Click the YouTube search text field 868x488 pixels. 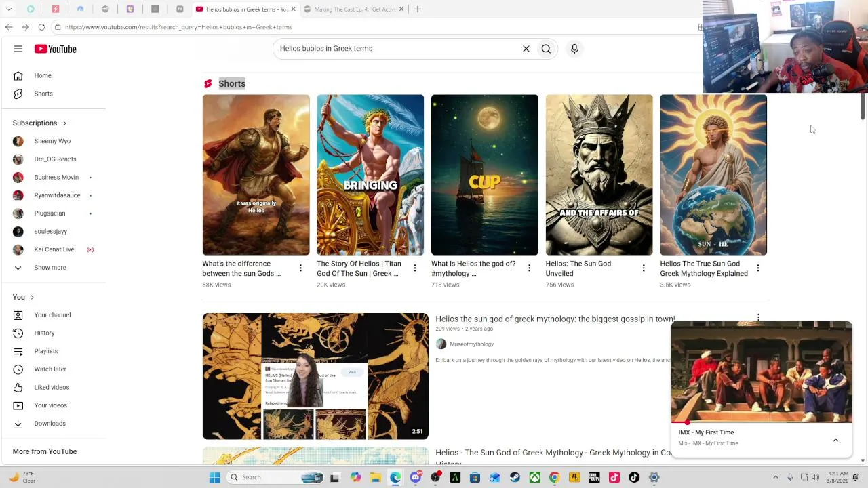coord(396,49)
